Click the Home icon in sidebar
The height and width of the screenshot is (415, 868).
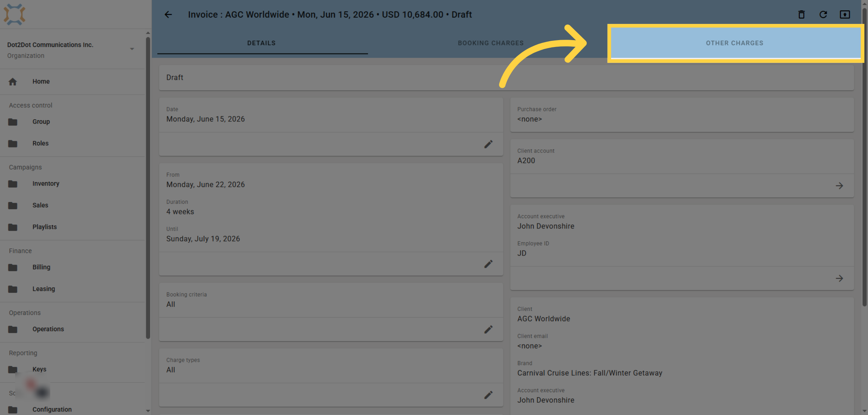tap(13, 82)
